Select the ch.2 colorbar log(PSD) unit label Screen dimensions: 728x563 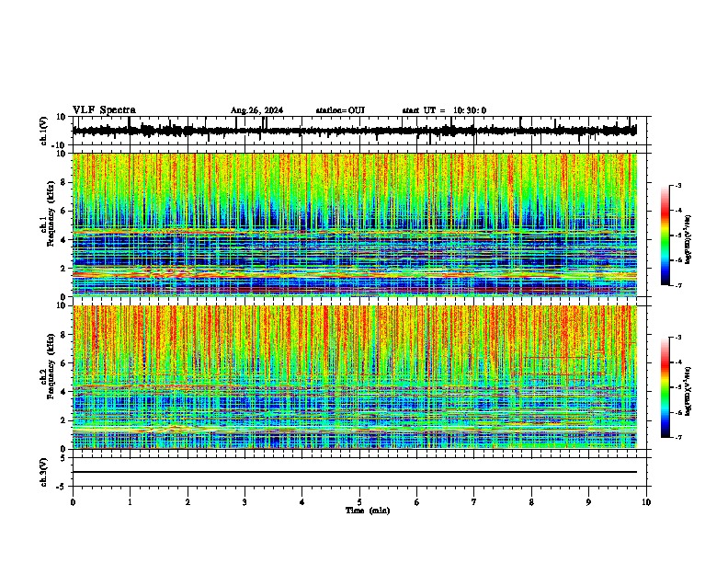(688, 391)
